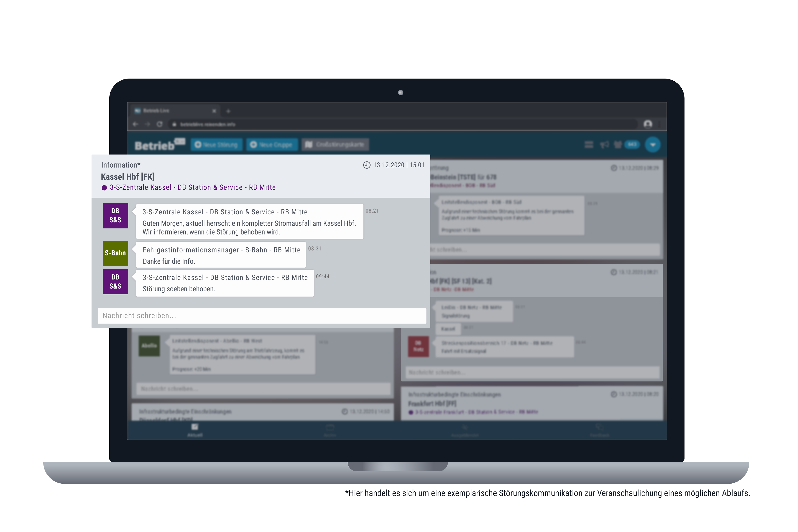Image resolution: width=798 pixels, height=532 pixels.
Task: Go back with the browser back arrow
Action: [135, 124]
